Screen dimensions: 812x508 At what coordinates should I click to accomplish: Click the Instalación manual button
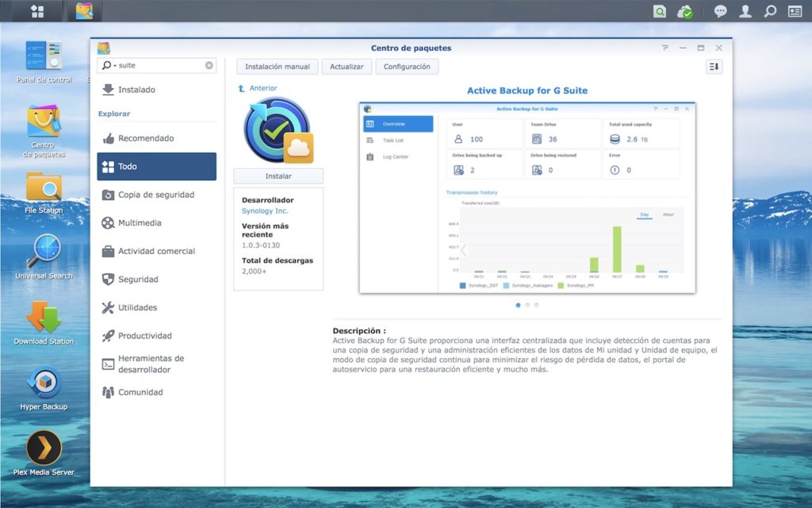point(278,67)
